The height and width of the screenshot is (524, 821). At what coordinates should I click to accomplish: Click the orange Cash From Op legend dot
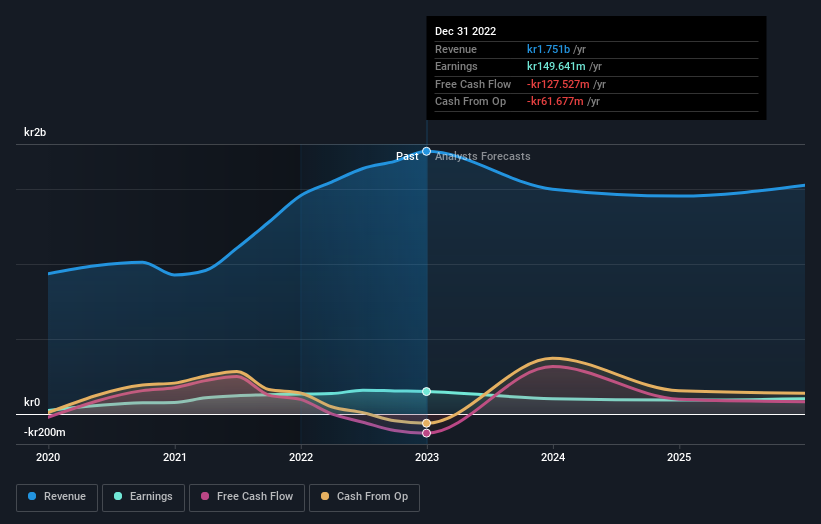325,496
